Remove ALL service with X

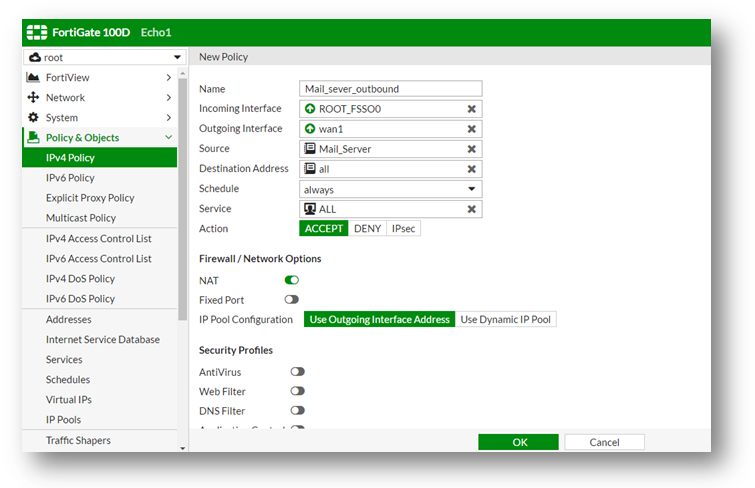click(471, 209)
